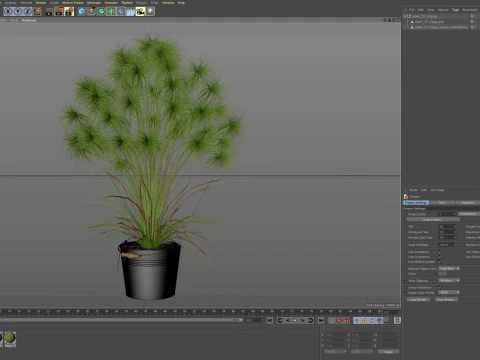480x360 pixels.
Task: Toggle the X axis lock icon
Action: 8,12
